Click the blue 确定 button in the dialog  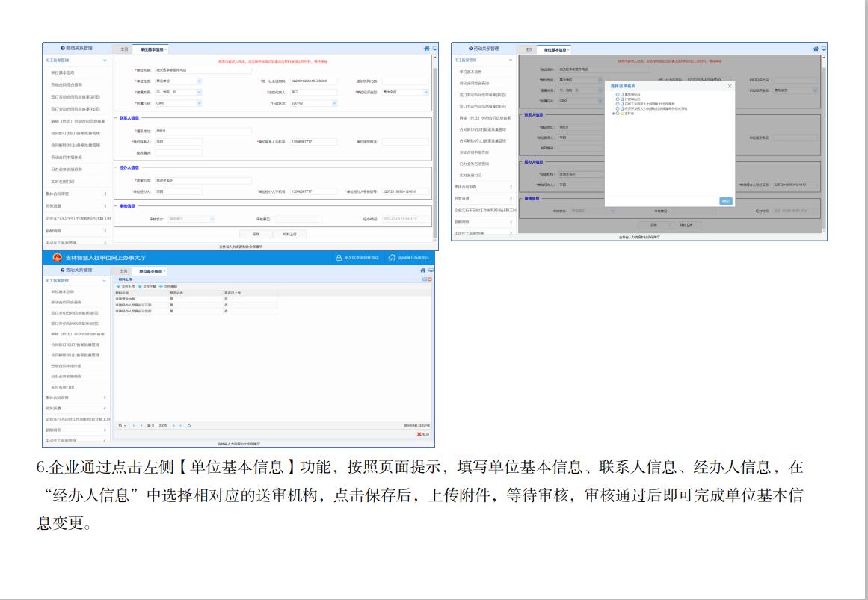click(x=726, y=201)
